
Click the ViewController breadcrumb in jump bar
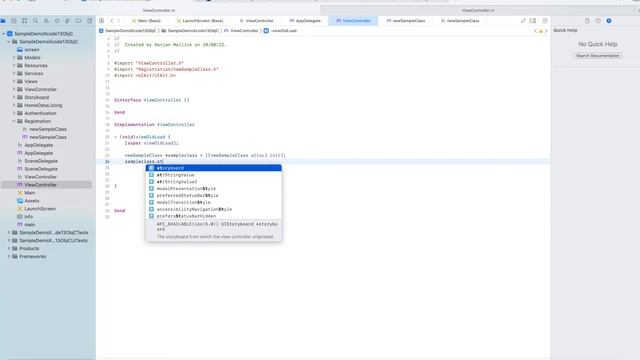click(241, 31)
